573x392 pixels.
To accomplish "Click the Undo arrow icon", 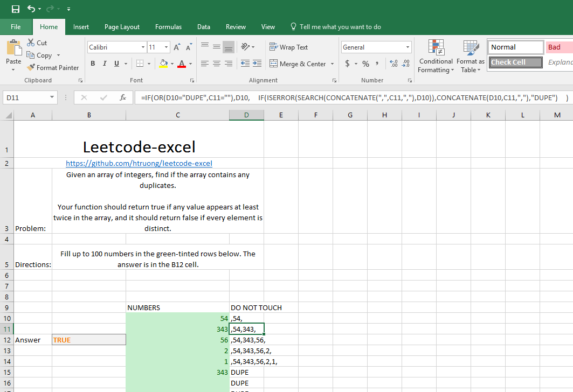I will click(31, 9).
